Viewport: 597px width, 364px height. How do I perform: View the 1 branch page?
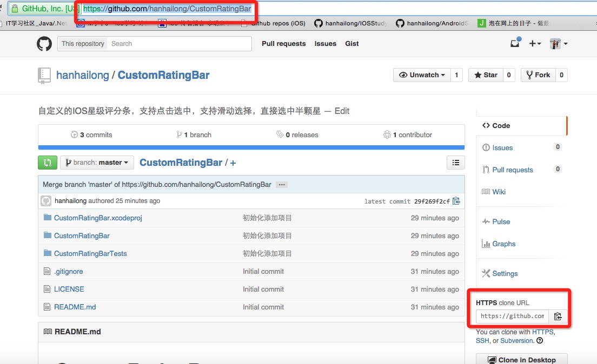pos(194,134)
